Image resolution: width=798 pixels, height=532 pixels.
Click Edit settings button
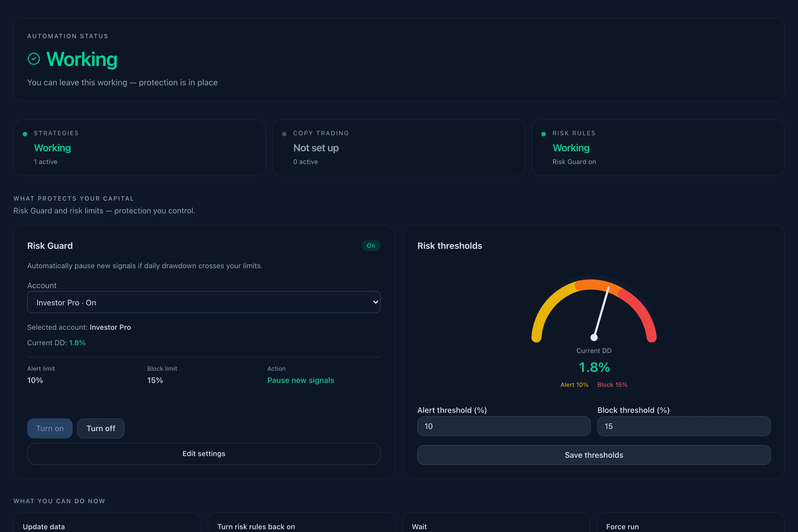(204, 454)
